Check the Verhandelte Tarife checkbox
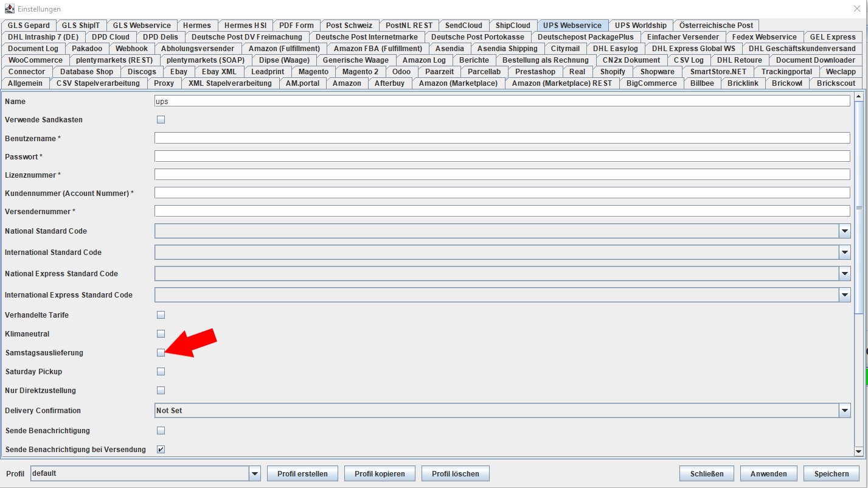This screenshot has width=868, height=488. pos(161,315)
